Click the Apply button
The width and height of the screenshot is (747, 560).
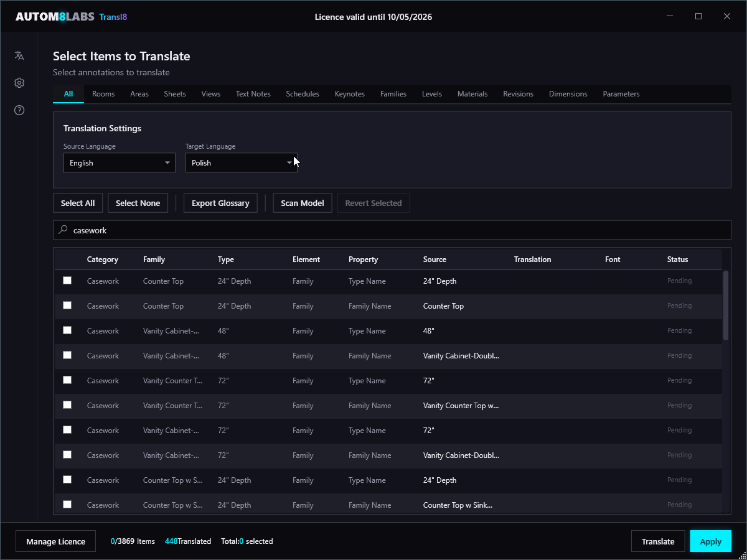click(x=711, y=541)
